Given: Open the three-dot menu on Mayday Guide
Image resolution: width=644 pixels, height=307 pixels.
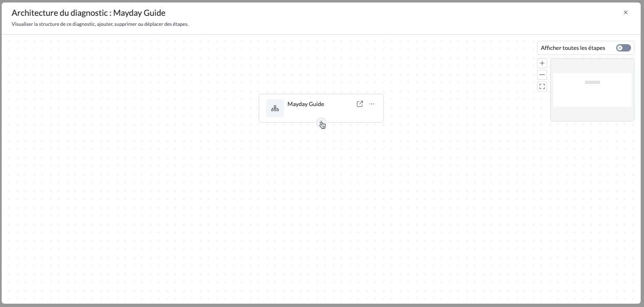Looking at the screenshot, I should [372, 104].
